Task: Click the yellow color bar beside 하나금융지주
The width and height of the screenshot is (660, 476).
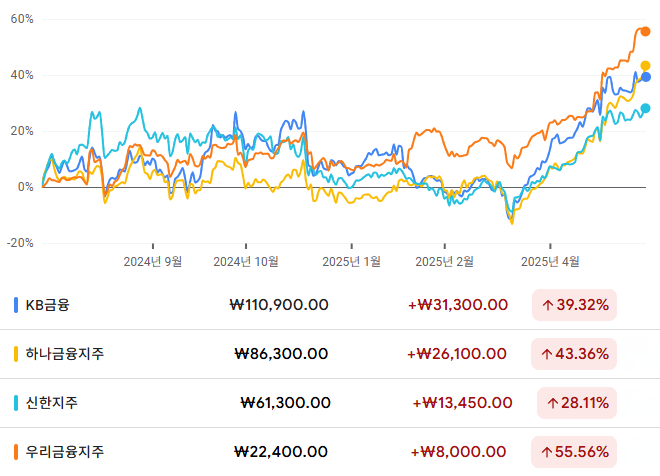Action: click(15, 353)
